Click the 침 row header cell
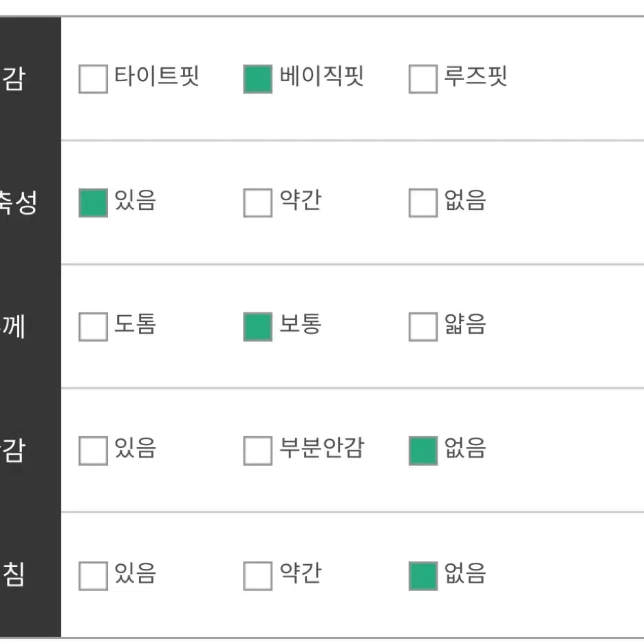The width and height of the screenshot is (644, 644). click(30, 575)
